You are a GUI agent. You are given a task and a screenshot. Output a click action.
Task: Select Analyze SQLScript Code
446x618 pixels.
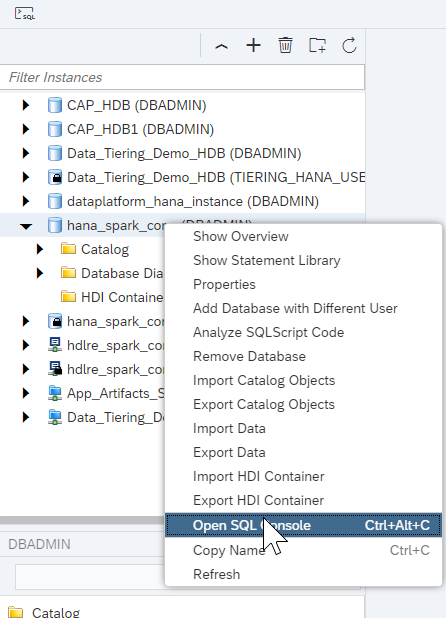pyautogui.click(x=303, y=333)
